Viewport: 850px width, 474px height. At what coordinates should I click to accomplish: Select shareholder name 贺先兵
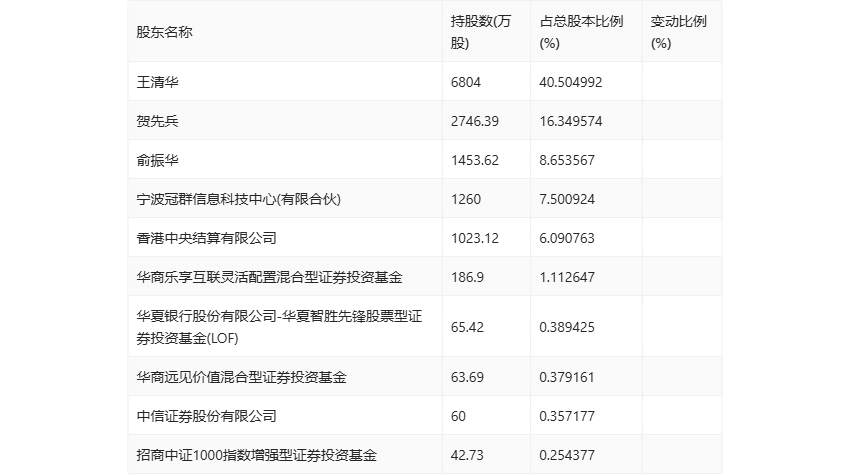[157, 121]
